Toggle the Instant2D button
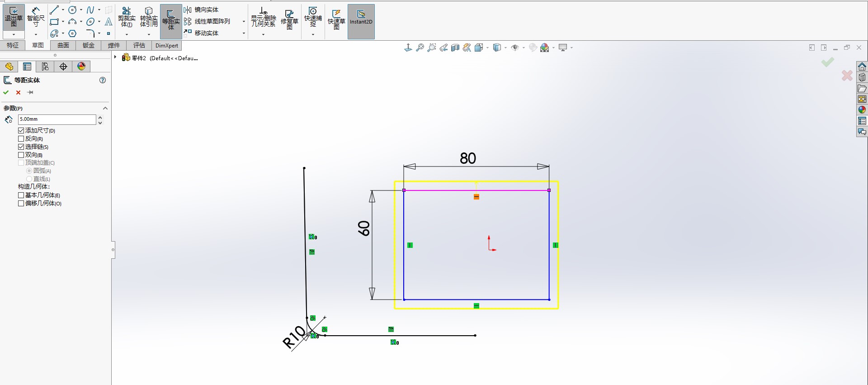 [x=361, y=21]
